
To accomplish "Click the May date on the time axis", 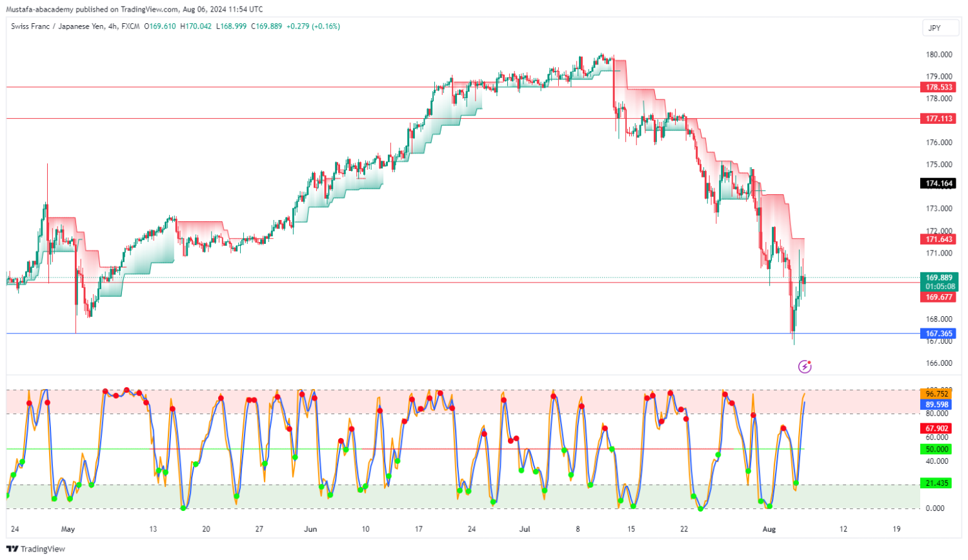I will 68,529.
